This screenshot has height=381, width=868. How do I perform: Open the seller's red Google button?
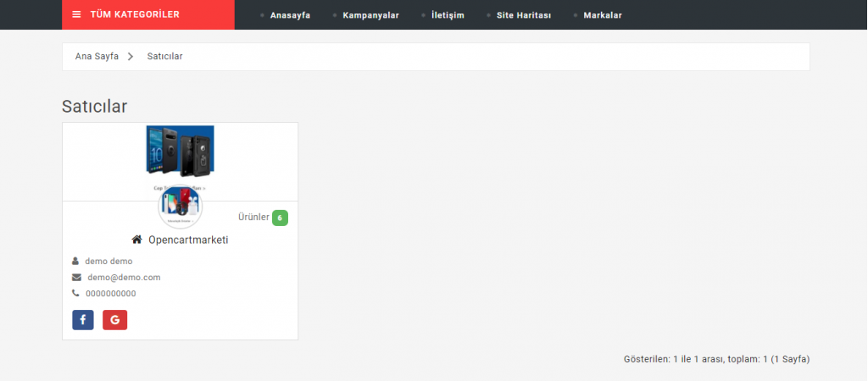(114, 320)
